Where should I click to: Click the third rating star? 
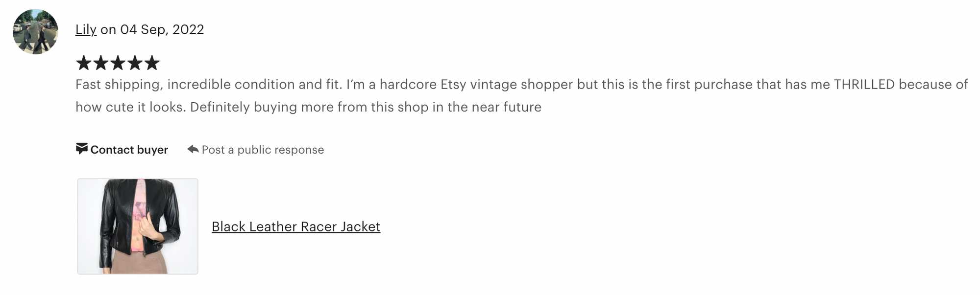click(118, 63)
